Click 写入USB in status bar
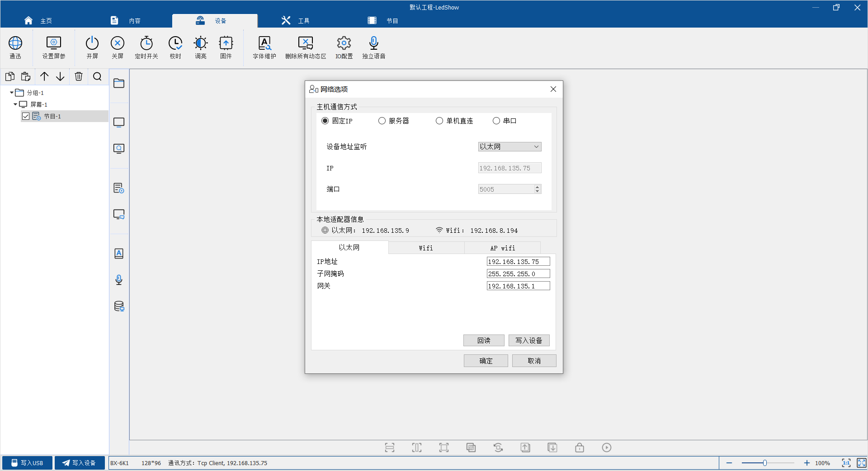This screenshot has width=868, height=471. (28, 463)
